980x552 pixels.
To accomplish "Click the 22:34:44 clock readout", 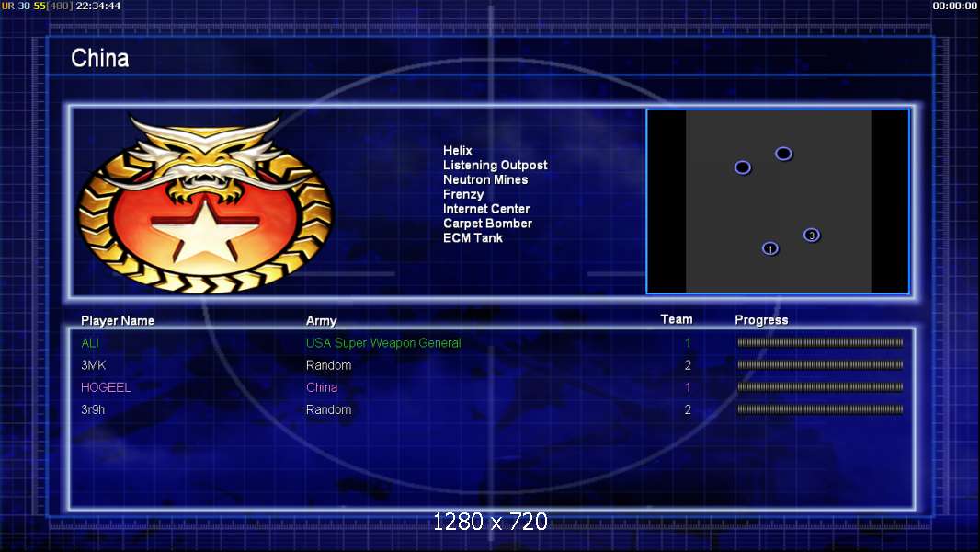I will coord(98,6).
